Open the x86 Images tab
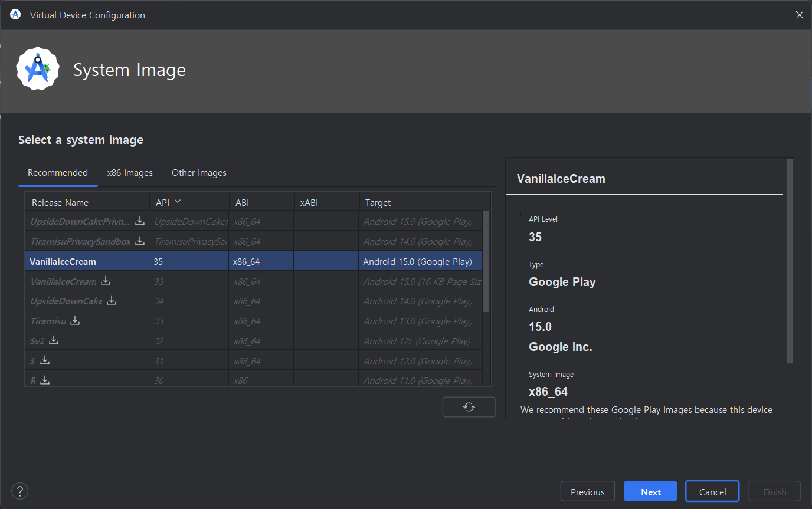This screenshot has width=812, height=509. tap(130, 173)
